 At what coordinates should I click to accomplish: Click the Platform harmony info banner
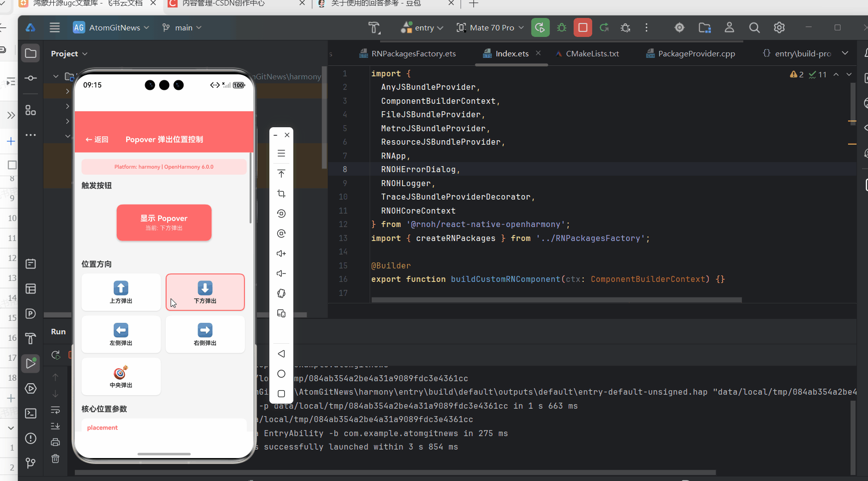click(164, 167)
